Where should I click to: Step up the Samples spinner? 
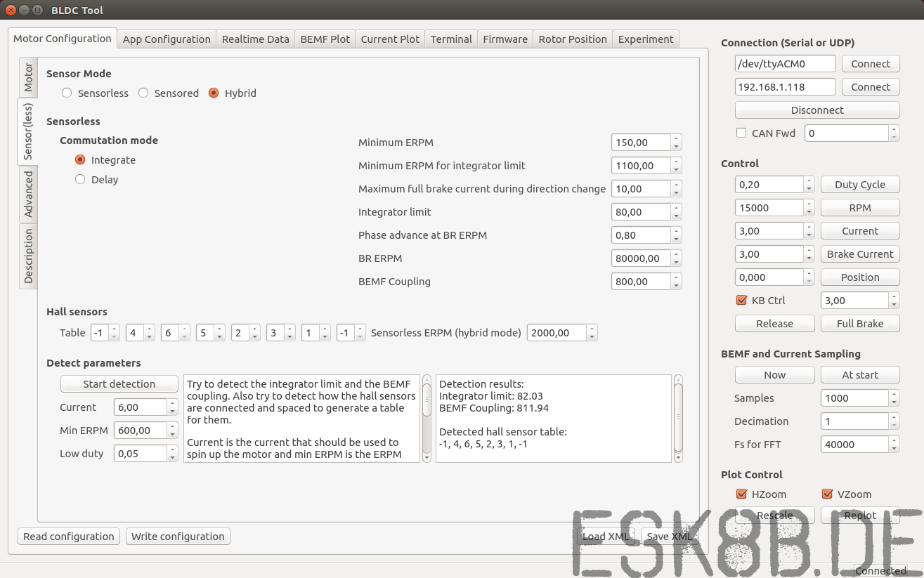(x=894, y=394)
